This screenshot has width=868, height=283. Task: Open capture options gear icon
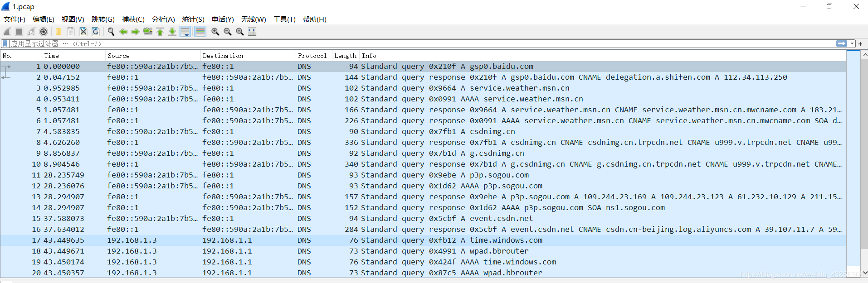(x=44, y=32)
